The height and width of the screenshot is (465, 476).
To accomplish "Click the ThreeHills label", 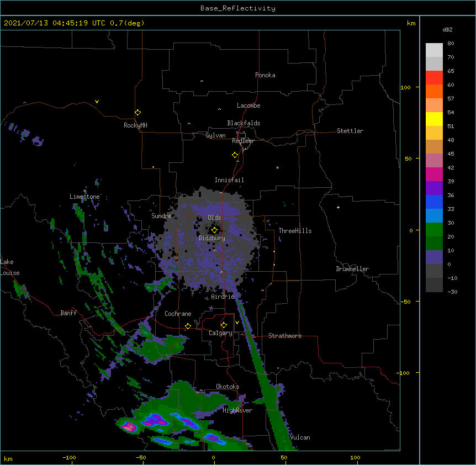I will click(x=295, y=231).
